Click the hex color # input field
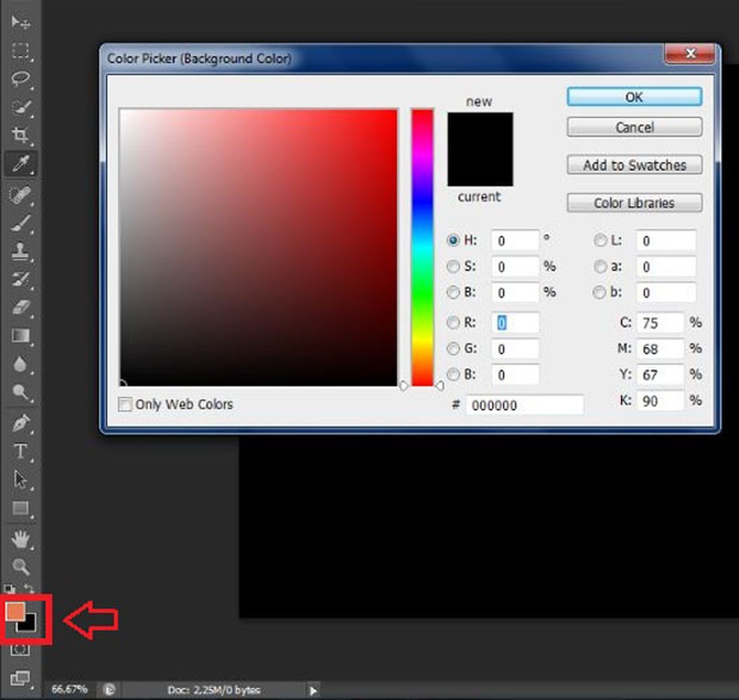Viewport: 739px width, 700px height. [x=524, y=406]
